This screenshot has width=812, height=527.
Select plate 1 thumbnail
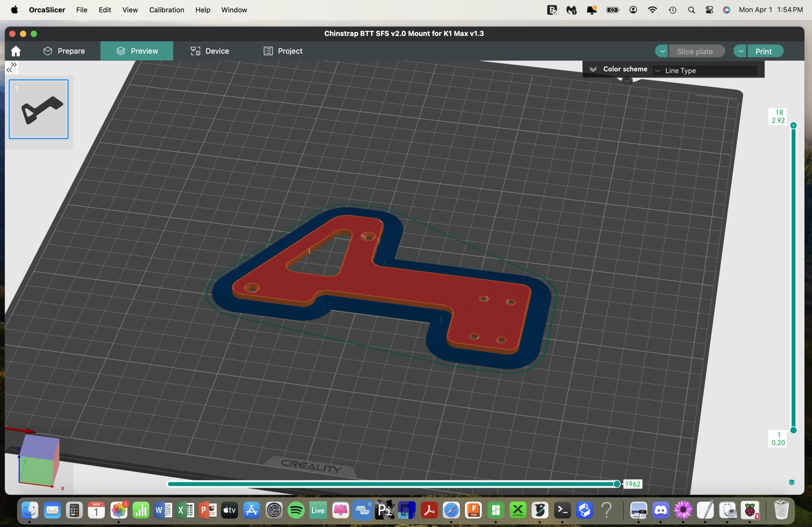click(x=39, y=109)
